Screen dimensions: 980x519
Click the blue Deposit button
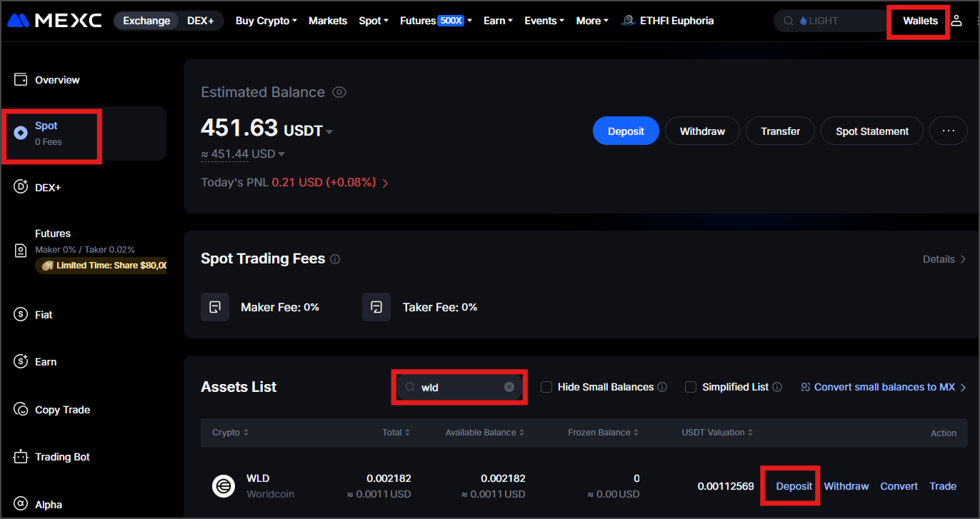point(626,131)
